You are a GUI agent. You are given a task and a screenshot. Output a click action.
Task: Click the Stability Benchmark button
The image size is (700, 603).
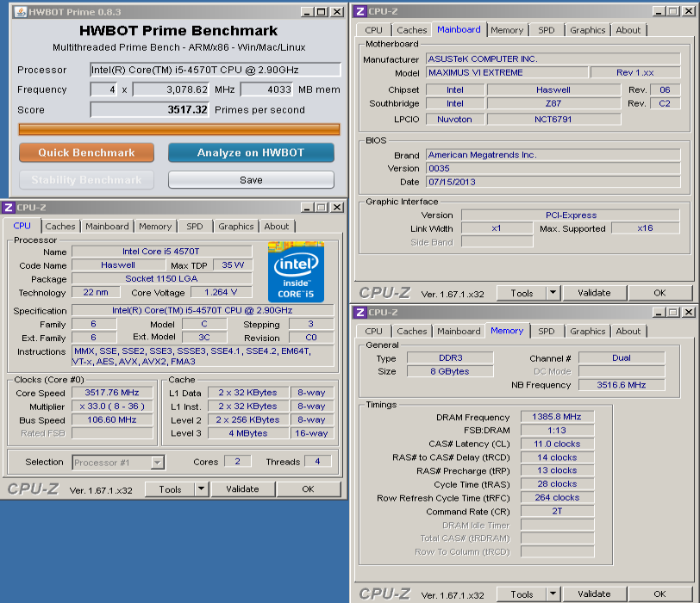coord(86,180)
